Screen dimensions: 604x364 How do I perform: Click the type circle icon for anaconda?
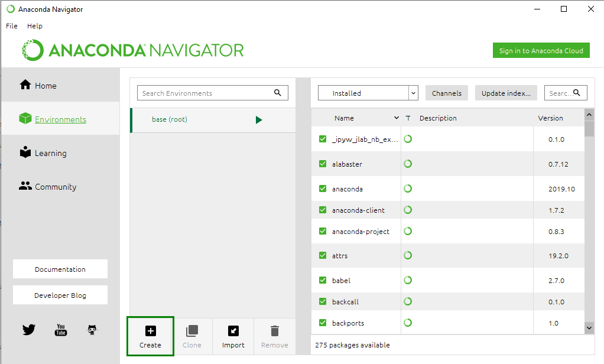(408, 188)
